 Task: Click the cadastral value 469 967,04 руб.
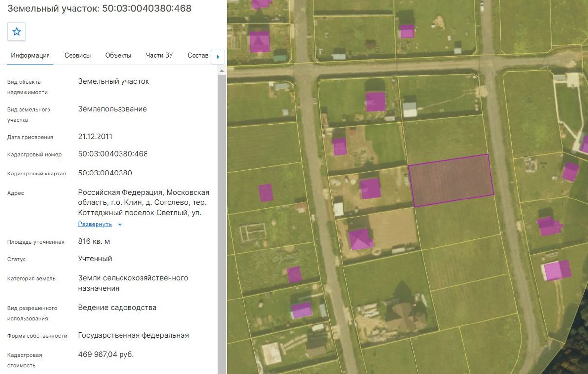[x=106, y=354]
